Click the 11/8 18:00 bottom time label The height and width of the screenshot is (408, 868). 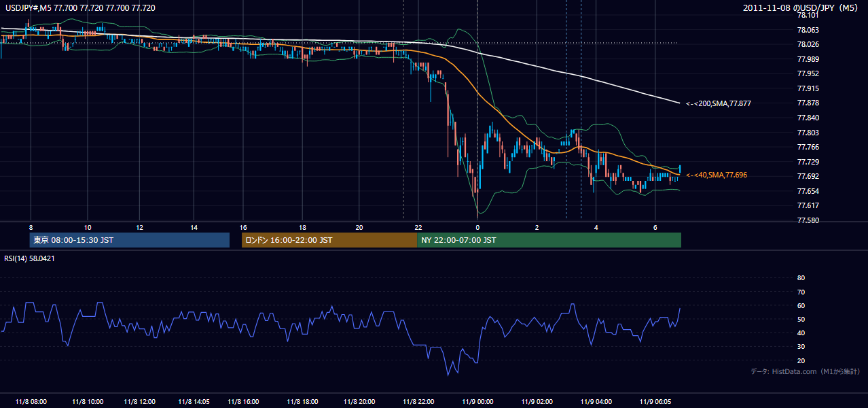(x=302, y=402)
